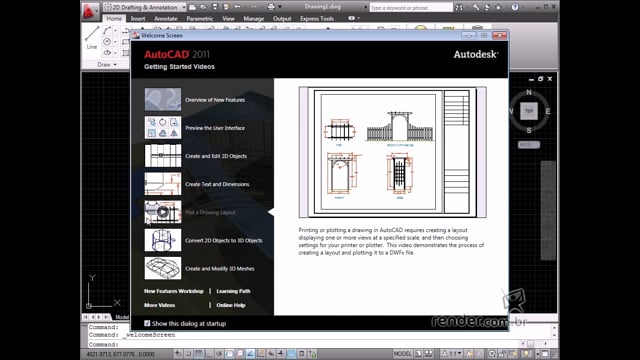Open the Learning Path link
This screenshot has width=640, height=360.
coord(233,291)
